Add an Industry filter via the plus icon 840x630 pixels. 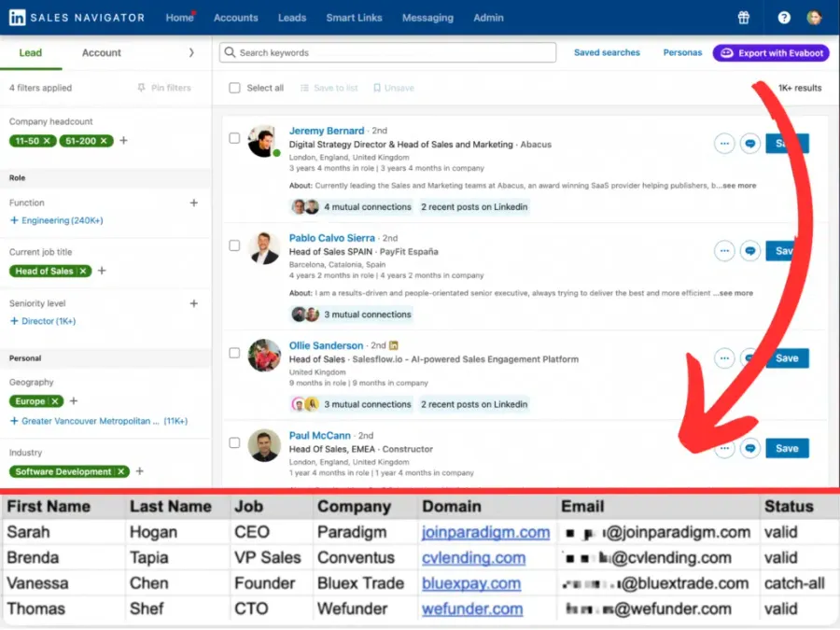137,471
